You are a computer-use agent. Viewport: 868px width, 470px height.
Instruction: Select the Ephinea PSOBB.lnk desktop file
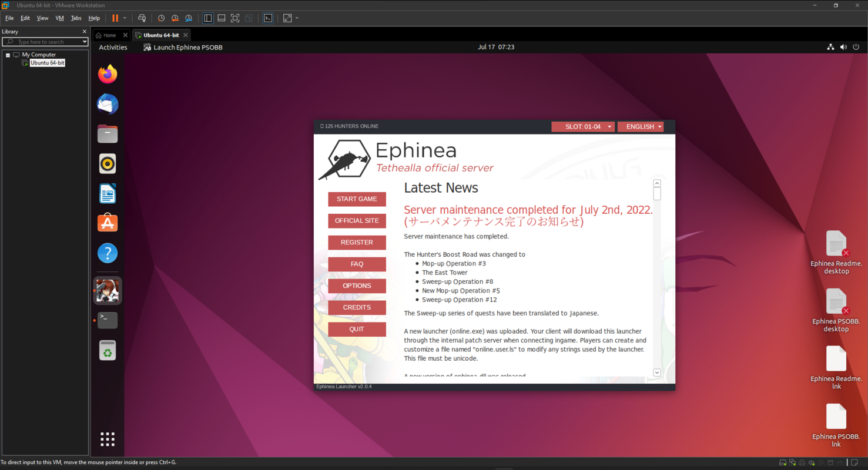coord(836,425)
